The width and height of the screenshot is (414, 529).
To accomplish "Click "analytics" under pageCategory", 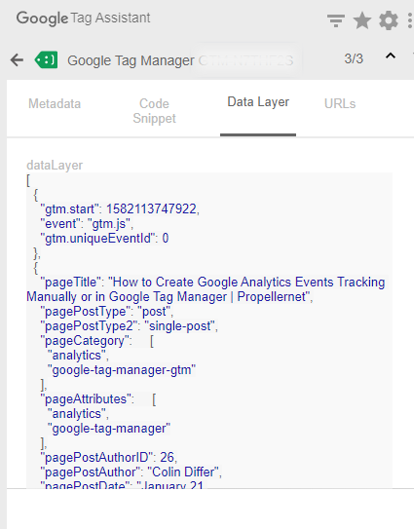I will pyautogui.click(x=78, y=355).
